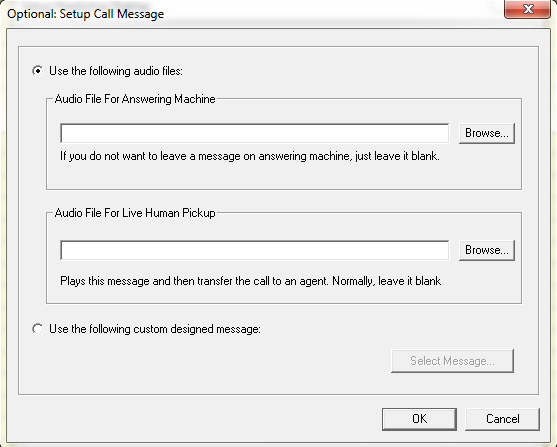Browse for a Live Human Pickup audio file
Image resolution: width=557 pixels, height=447 pixels.
click(487, 250)
